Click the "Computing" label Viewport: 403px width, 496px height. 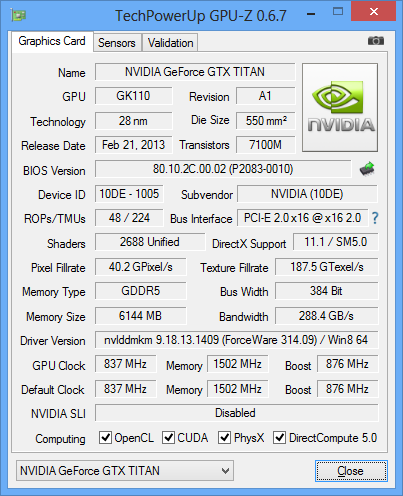click(x=60, y=439)
